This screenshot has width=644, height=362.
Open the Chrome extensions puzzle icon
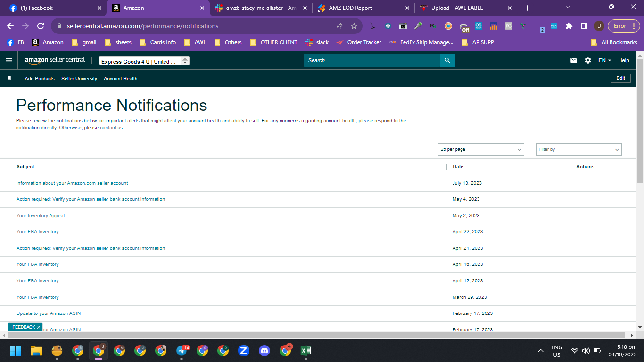[x=569, y=26]
